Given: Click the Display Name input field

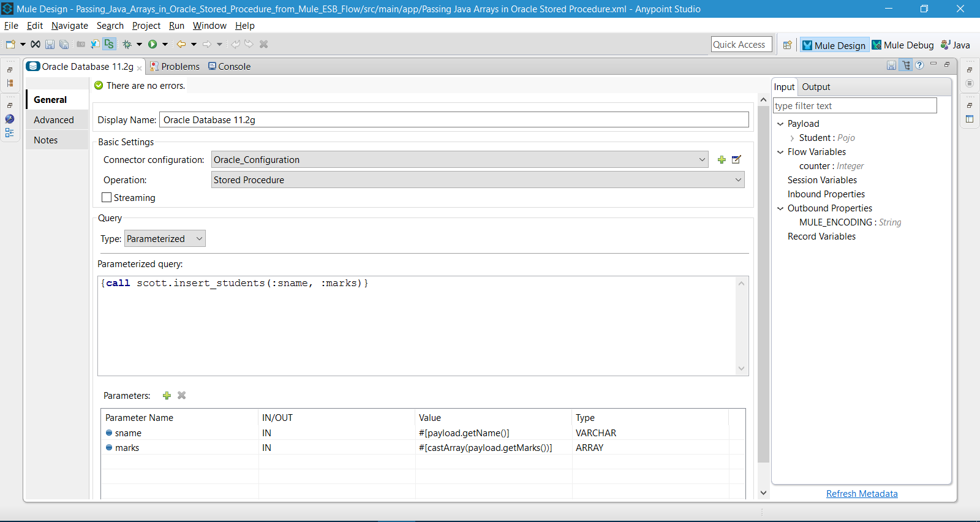Looking at the screenshot, I should click(454, 120).
